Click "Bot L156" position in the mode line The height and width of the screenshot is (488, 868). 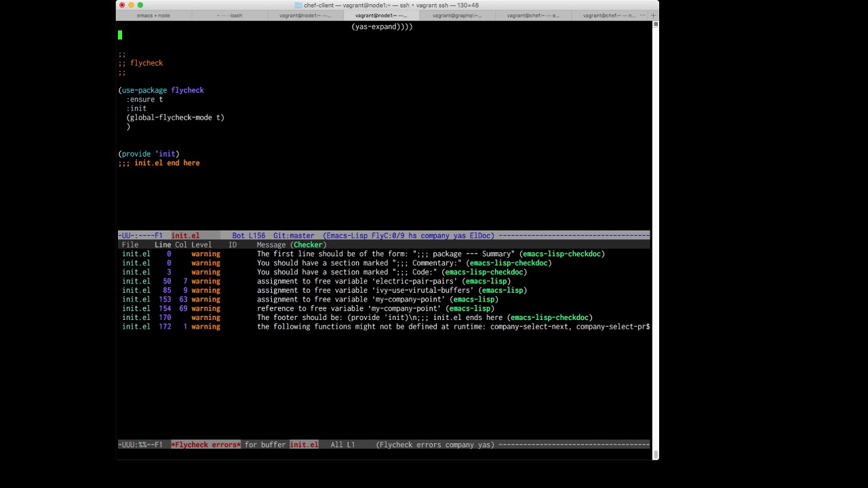click(x=249, y=236)
